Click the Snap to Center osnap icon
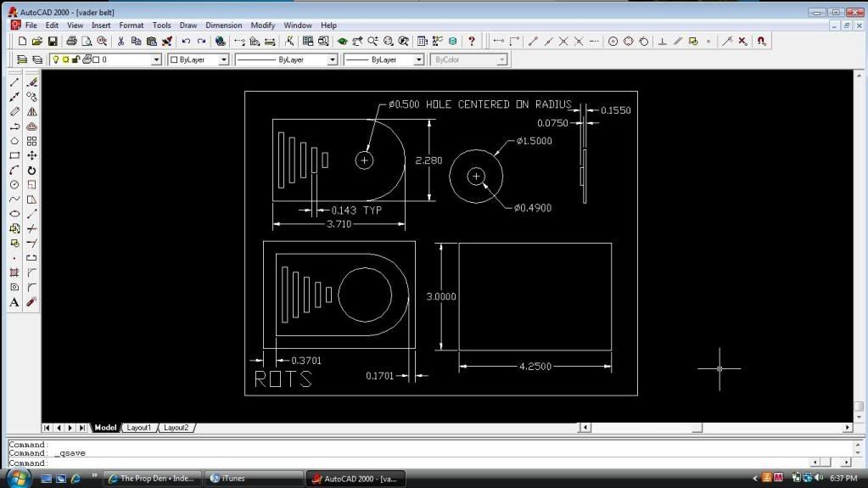Viewport: 868px width, 488px height. (x=613, y=41)
